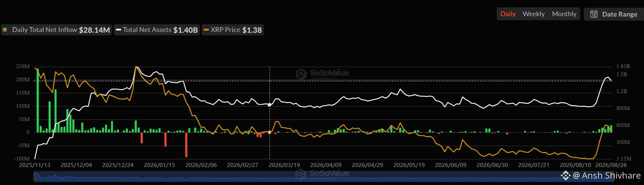Click the x-axis date 2026/03/19
644x185 pixels.
coord(284,165)
